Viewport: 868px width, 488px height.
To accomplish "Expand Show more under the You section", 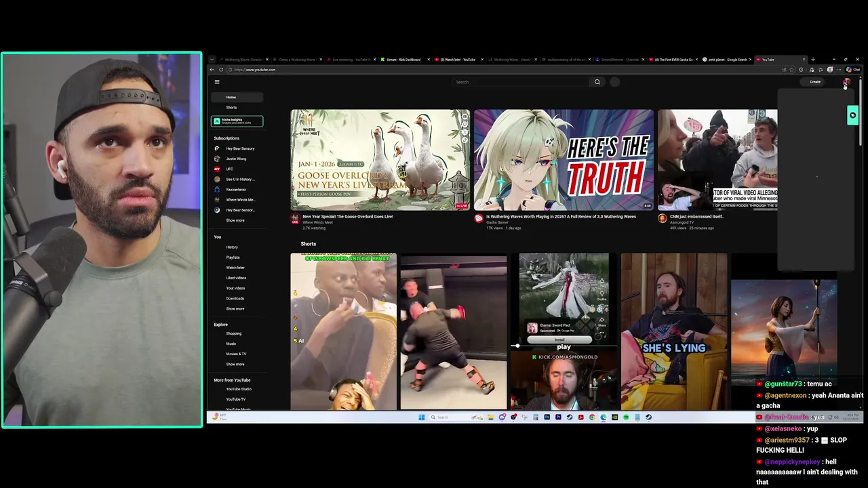I will 237,308.
